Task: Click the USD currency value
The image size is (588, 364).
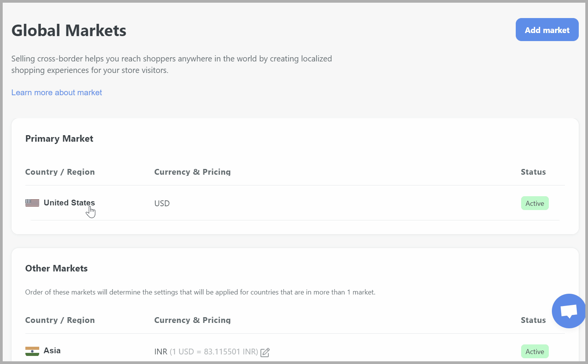Action: [x=162, y=204]
